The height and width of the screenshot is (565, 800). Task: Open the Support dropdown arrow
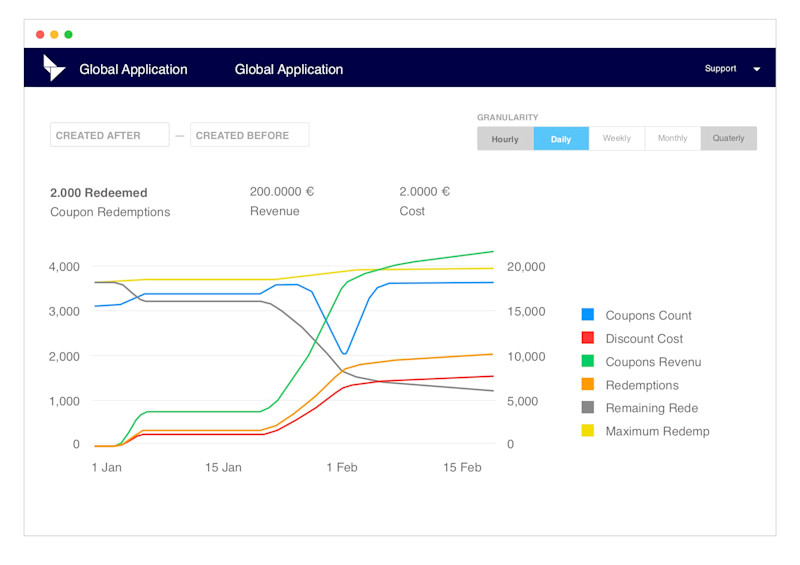[757, 69]
